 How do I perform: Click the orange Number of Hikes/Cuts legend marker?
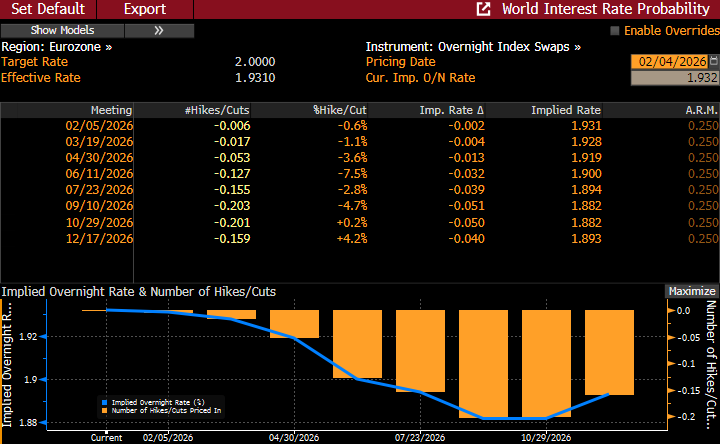pyautogui.click(x=103, y=410)
